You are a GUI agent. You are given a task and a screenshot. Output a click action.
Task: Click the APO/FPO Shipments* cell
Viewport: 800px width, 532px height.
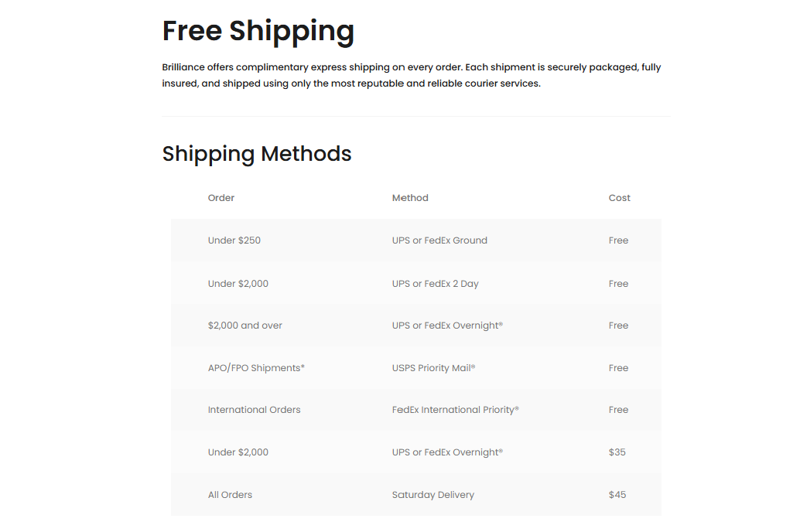coord(256,368)
